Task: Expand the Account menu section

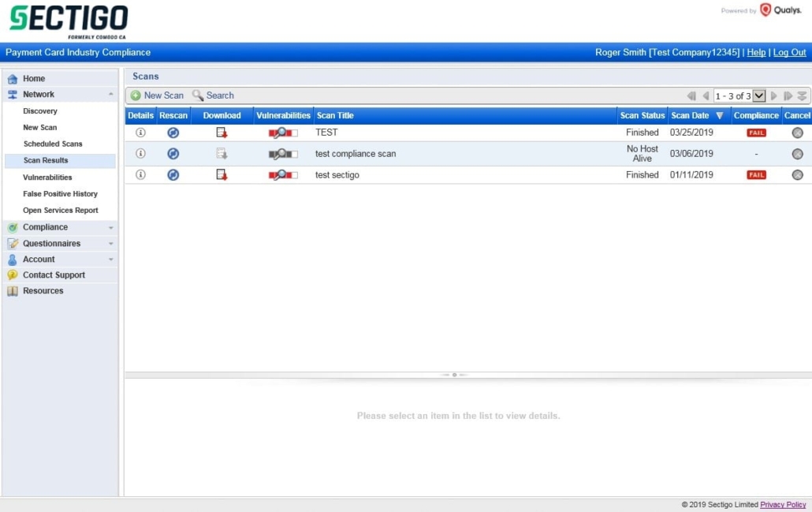Action: pos(111,260)
